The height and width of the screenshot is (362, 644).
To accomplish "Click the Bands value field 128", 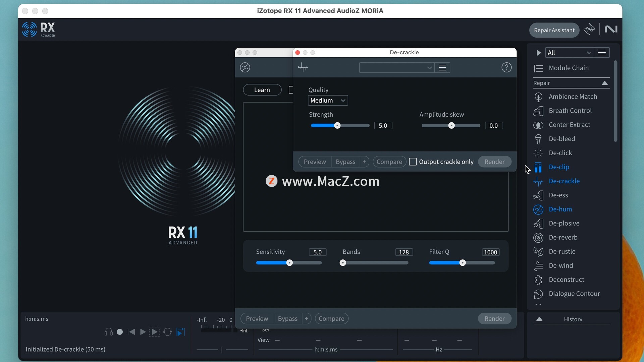I will click(404, 252).
